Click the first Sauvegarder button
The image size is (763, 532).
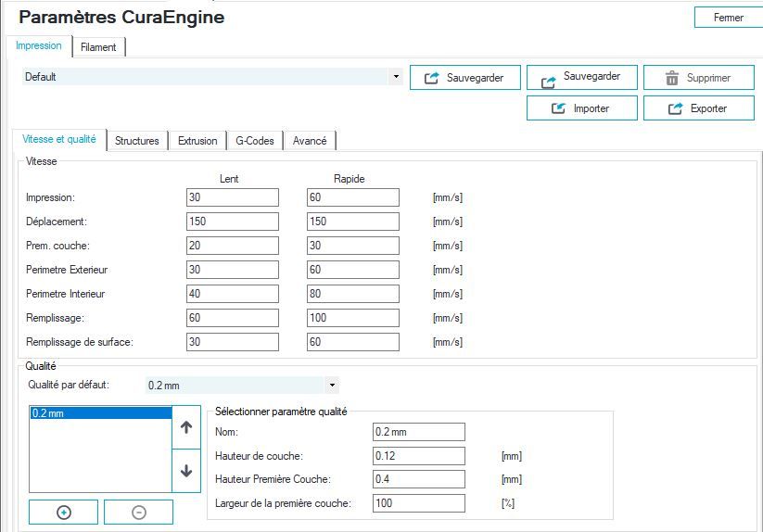pos(464,78)
